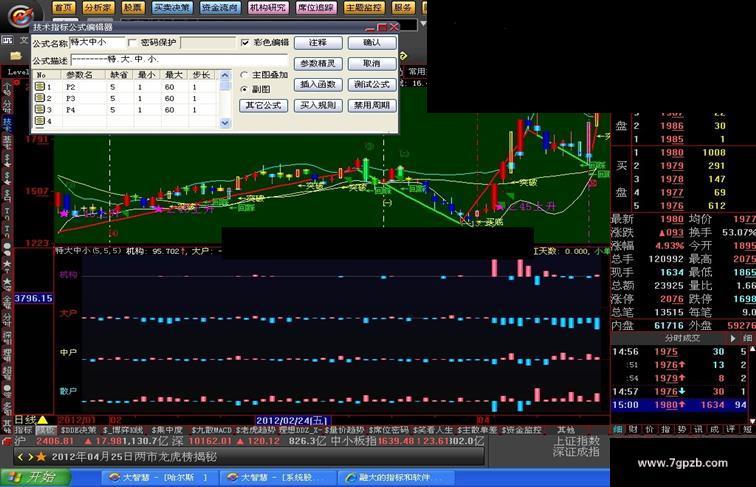Image resolution: width=756 pixels, height=487 pixels.
Task: Toggle the 彩色编辑 checkbox
Action: (x=245, y=43)
